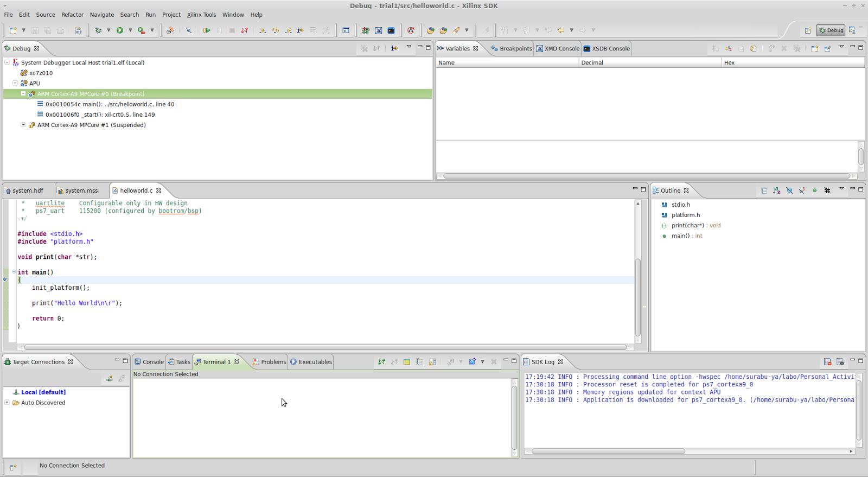868x477 pixels.
Task: Open the New file dropdown arrow
Action: click(23, 30)
